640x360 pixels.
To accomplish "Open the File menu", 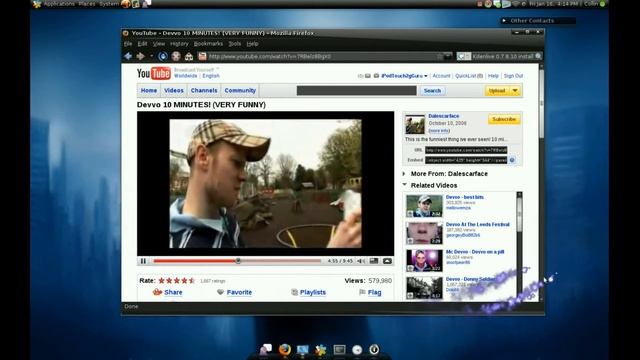I will pos(128,44).
